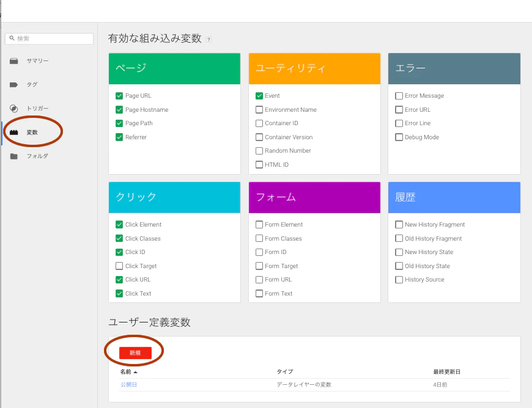This screenshot has height=408, width=532.
Task: Navigate to トリガー section
Action: (x=38, y=109)
